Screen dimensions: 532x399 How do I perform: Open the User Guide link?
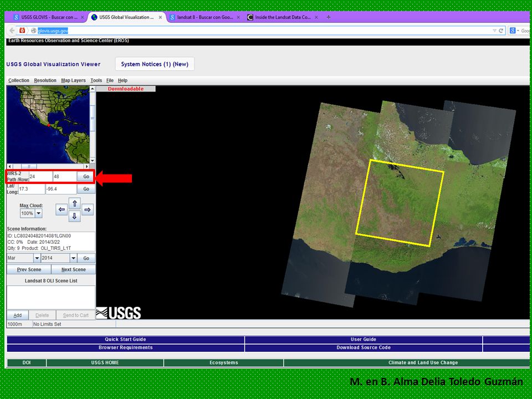click(364, 339)
